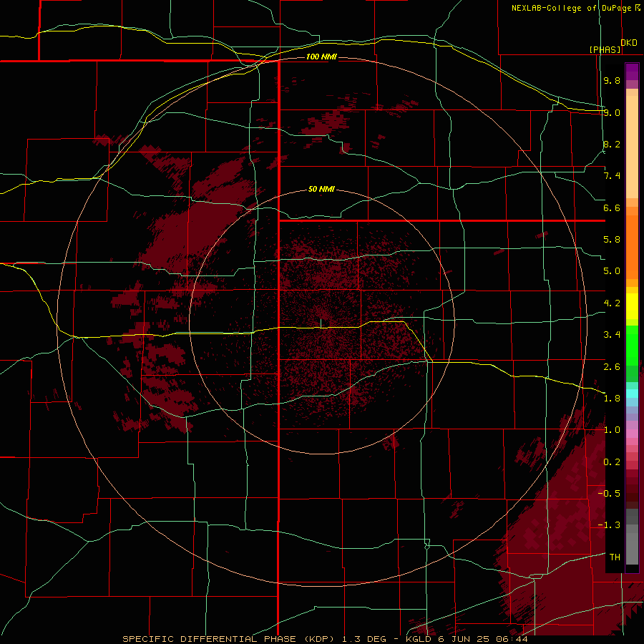
Task: Click the 06:44 timestamp
Action: coord(512,639)
